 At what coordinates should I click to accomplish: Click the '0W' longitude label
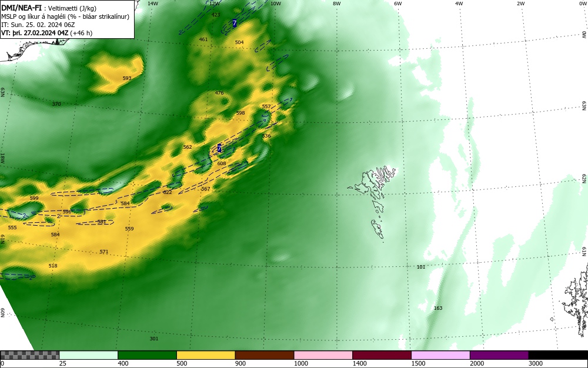[582, 4]
